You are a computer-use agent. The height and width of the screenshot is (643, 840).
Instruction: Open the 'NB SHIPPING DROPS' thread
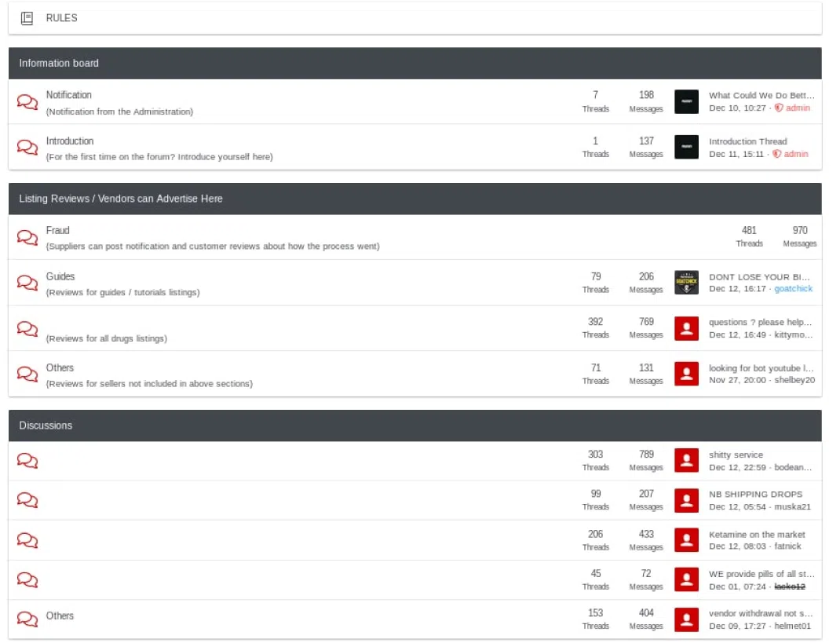(755, 494)
